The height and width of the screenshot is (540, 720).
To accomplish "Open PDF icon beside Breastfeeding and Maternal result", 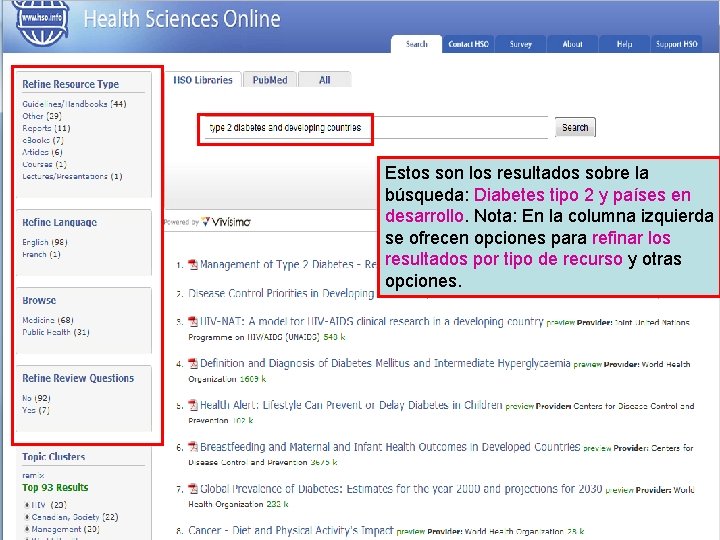I will tap(193, 447).
